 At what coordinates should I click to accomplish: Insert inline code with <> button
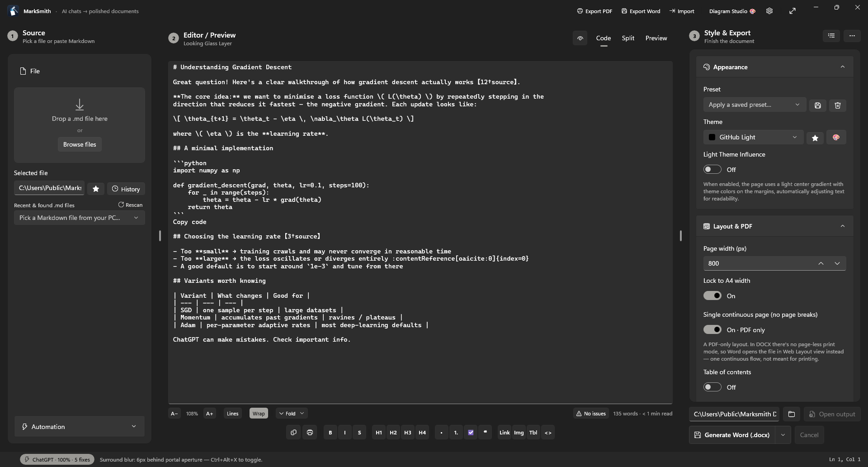click(x=548, y=433)
